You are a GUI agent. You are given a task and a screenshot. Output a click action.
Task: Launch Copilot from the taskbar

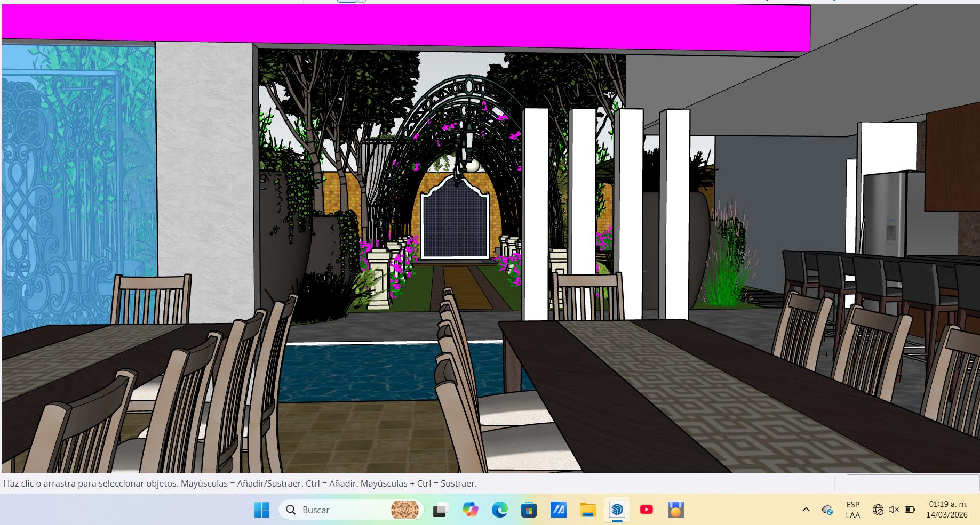(470, 510)
